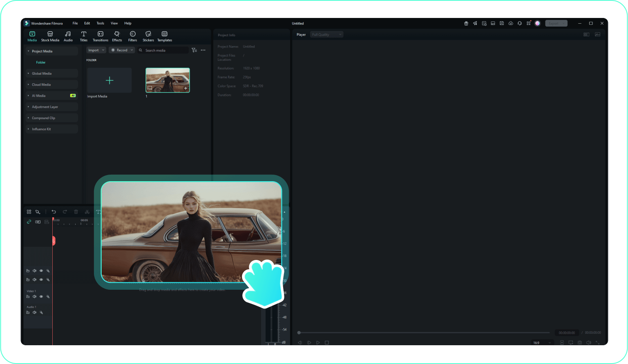
Task: Lock the Audio 1 track
Action: [28, 313]
